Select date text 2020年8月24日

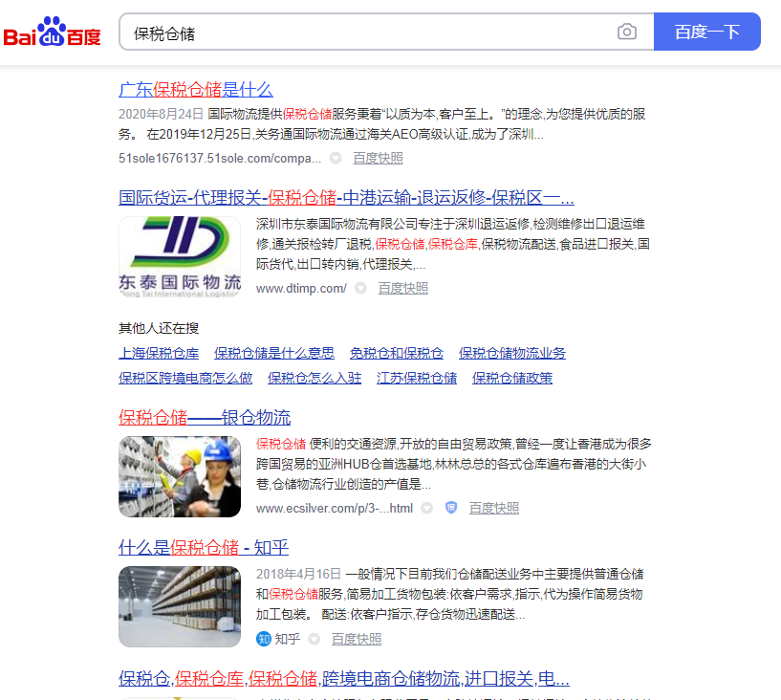161,114
